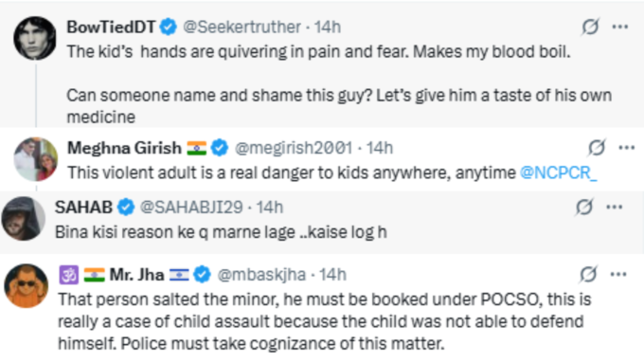Open Meghna Girish's profile avatar

pyautogui.click(x=36, y=159)
